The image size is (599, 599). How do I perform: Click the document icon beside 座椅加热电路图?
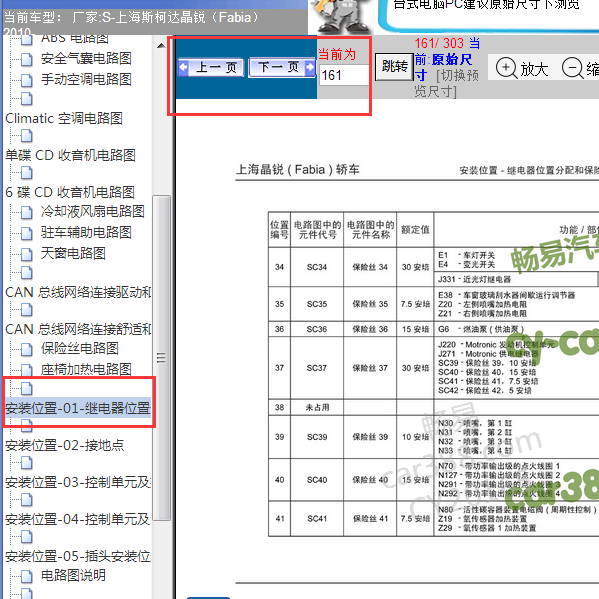(26, 370)
